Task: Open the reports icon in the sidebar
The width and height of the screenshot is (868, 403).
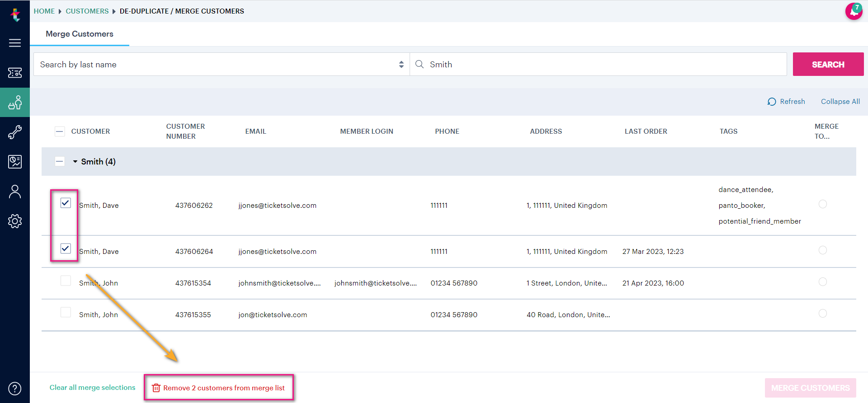Action: (x=15, y=162)
